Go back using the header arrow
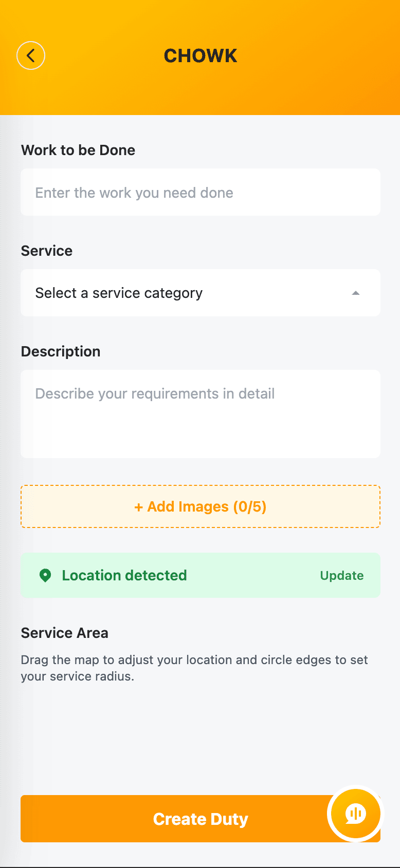This screenshot has width=400, height=868. click(x=31, y=55)
